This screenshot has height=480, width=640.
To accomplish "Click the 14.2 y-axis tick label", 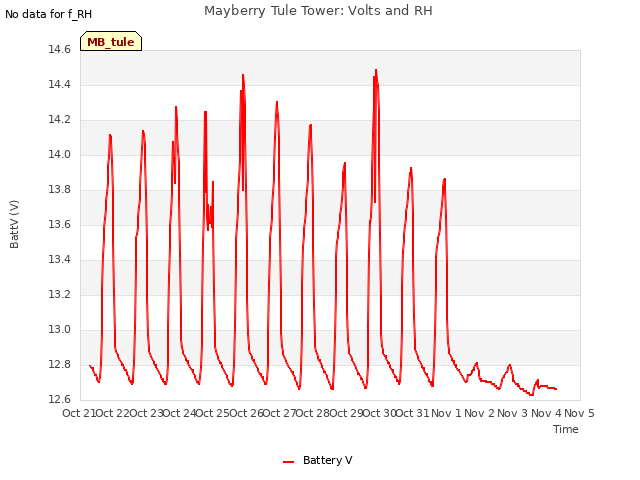I will coord(60,120).
